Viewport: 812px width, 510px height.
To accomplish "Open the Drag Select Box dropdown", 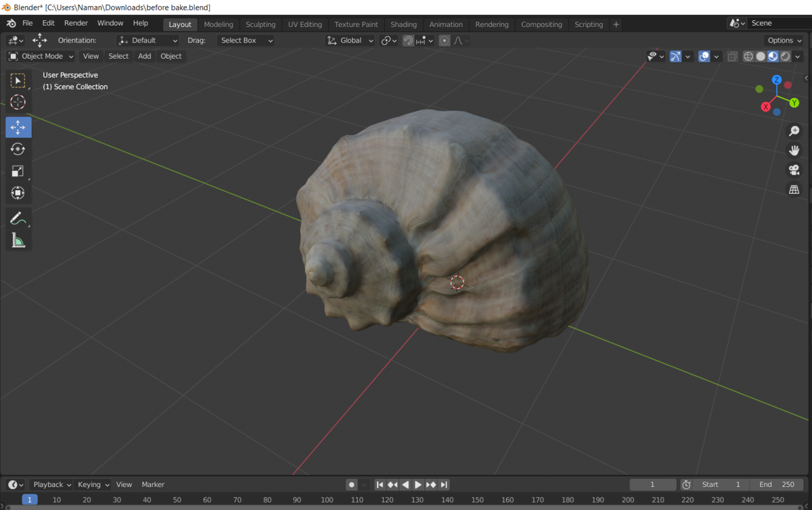I will pos(246,41).
